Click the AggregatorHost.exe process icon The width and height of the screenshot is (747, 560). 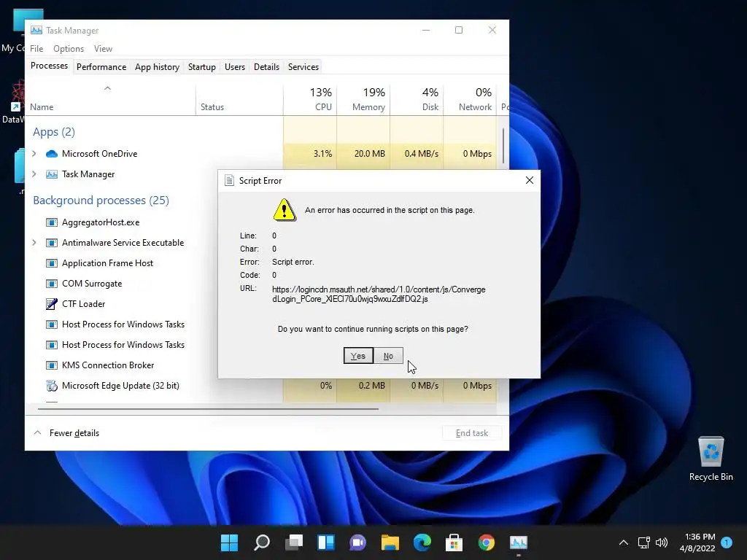[x=52, y=222]
